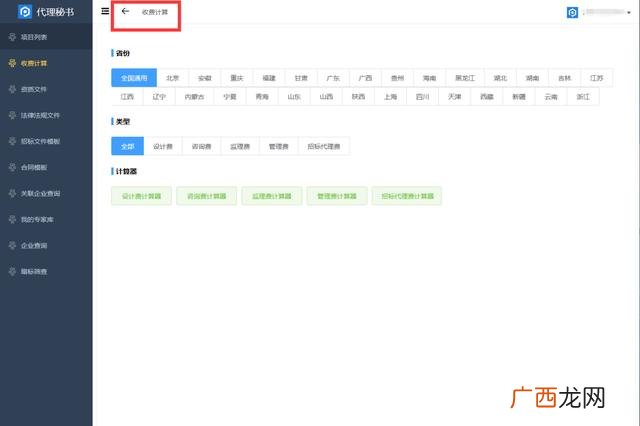The height and width of the screenshot is (426, 640).
Task: Choose 海南 province
Action: (429, 78)
